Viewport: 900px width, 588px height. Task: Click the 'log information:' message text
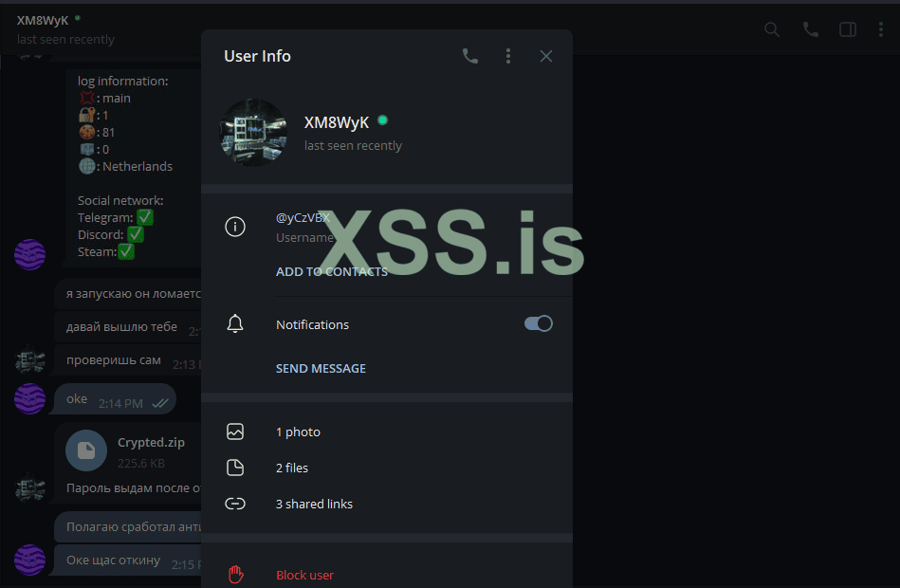[x=123, y=81]
